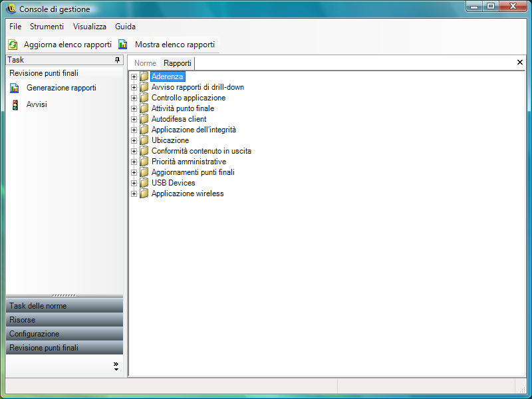Select the Autodifesa client label
This screenshot has height=399, width=532.
(179, 119)
